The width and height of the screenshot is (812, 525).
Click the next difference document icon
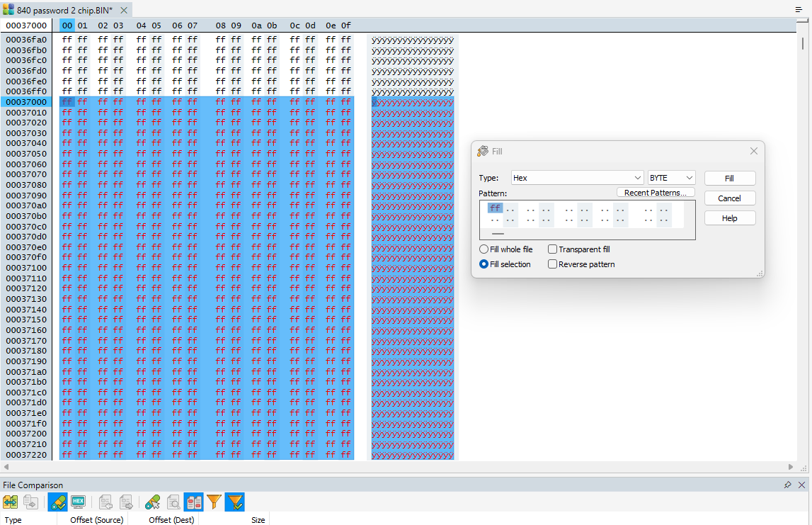tap(126, 502)
